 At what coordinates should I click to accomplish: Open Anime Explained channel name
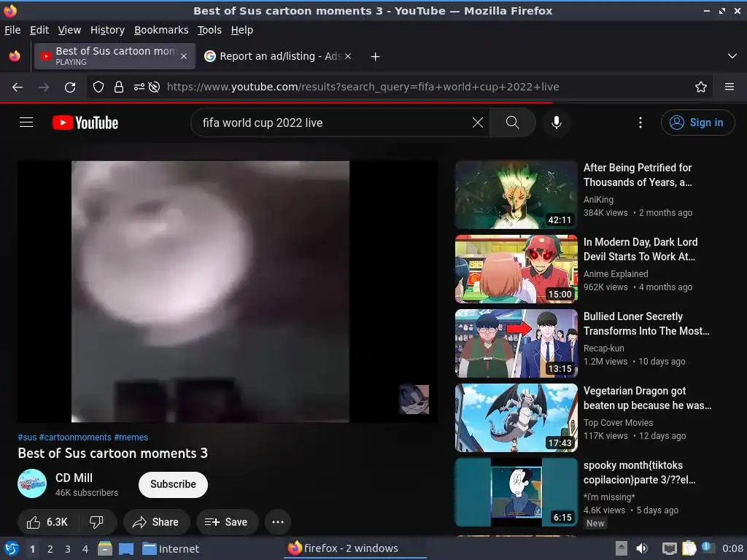[x=616, y=274]
